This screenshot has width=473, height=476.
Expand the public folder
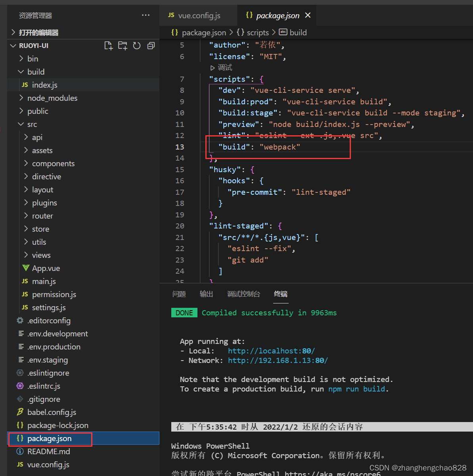[x=83, y=111]
